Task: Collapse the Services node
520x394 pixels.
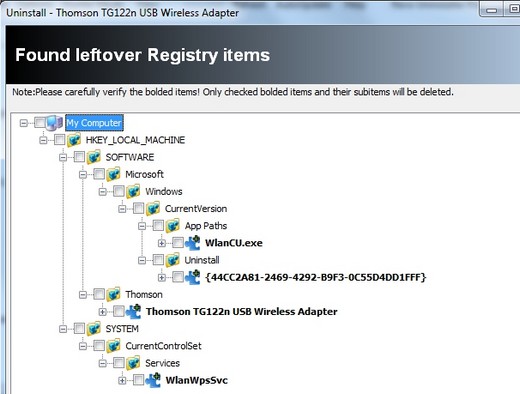Action: pyautogui.click(x=102, y=364)
